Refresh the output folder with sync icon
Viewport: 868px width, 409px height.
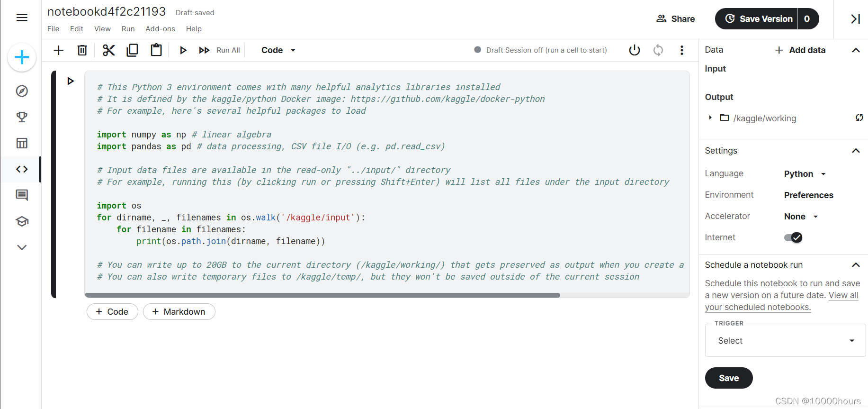click(x=859, y=118)
